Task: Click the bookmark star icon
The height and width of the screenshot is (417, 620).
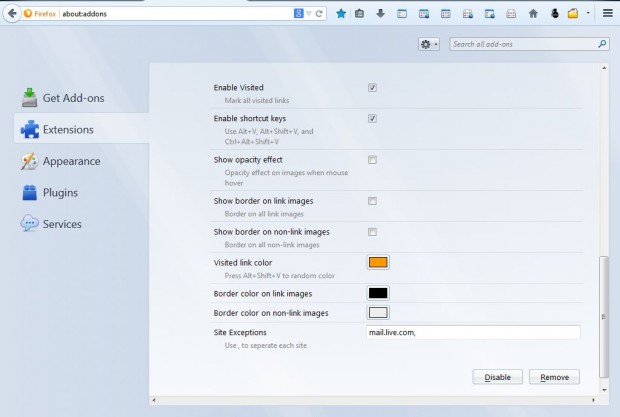Action: tap(341, 14)
